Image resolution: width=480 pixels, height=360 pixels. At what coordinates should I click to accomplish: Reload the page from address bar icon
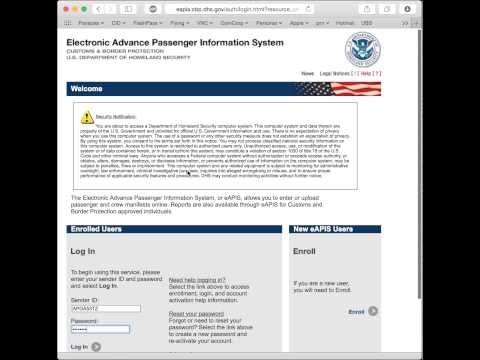308,9
